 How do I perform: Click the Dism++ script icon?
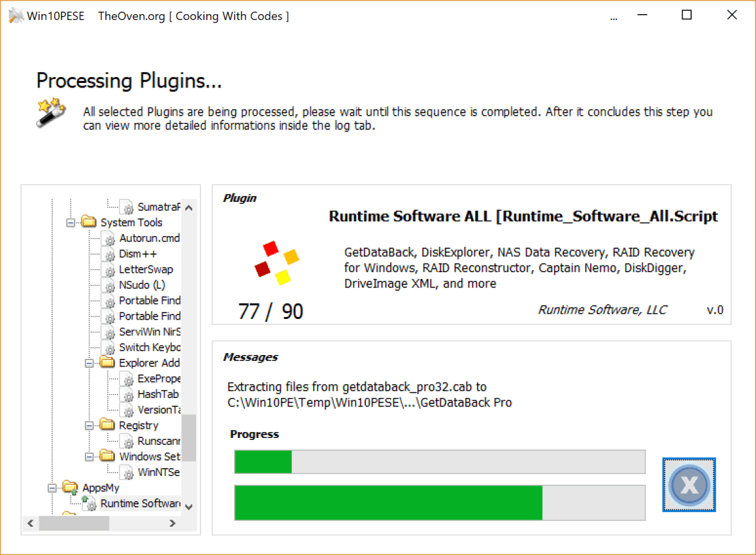pyautogui.click(x=110, y=254)
